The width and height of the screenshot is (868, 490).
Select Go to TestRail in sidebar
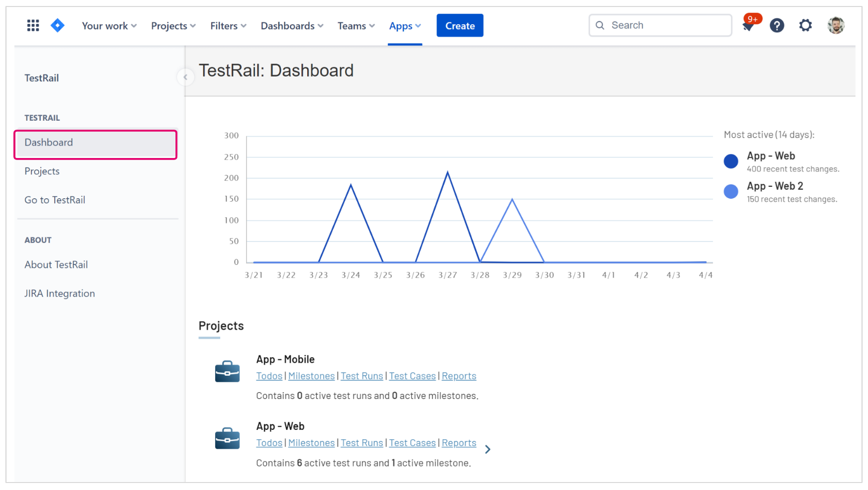55,200
